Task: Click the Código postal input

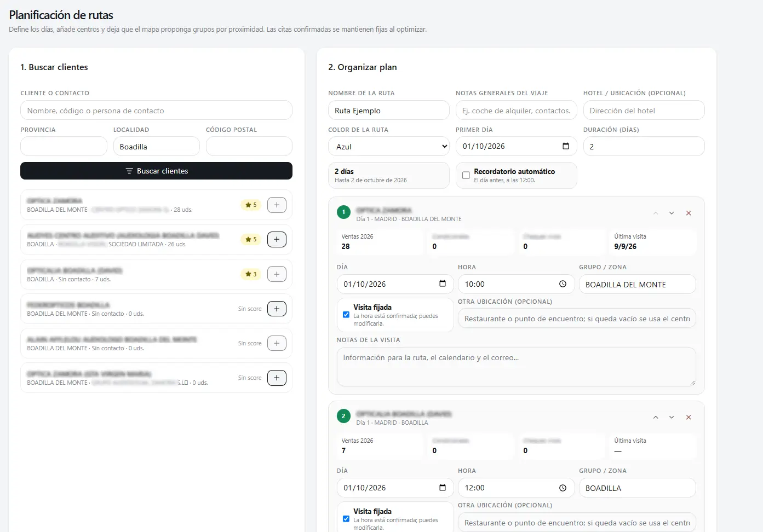Action: [249, 146]
